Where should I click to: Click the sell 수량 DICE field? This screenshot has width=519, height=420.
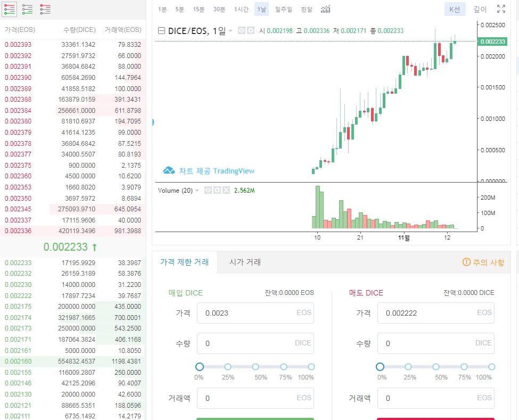[x=435, y=343]
